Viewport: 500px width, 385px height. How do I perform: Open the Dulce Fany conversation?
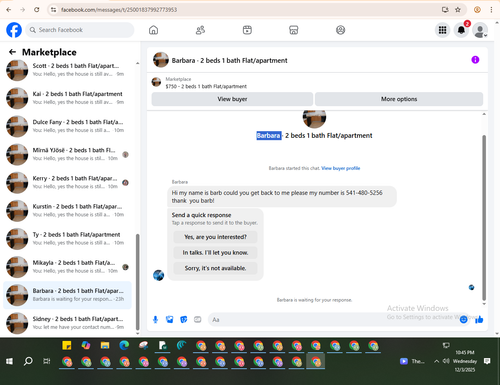click(x=67, y=126)
